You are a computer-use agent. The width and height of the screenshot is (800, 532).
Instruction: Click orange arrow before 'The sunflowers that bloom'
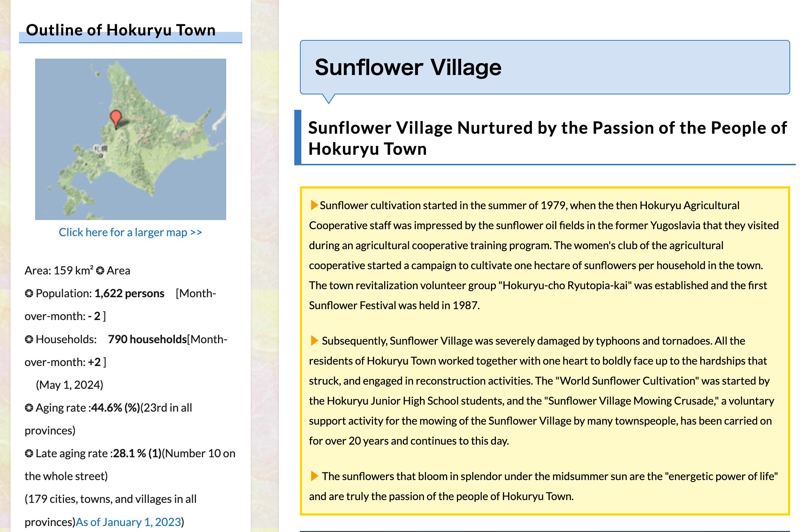pos(314,476)
